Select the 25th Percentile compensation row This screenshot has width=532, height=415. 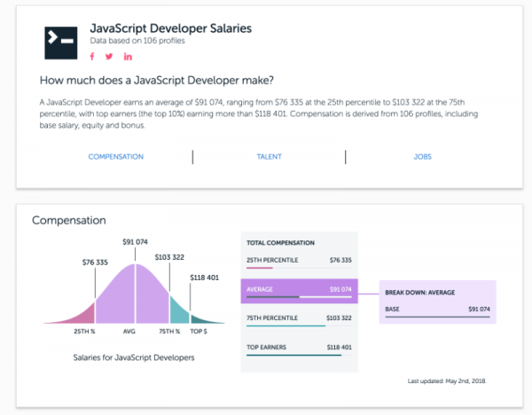click(x=297, y=262)
